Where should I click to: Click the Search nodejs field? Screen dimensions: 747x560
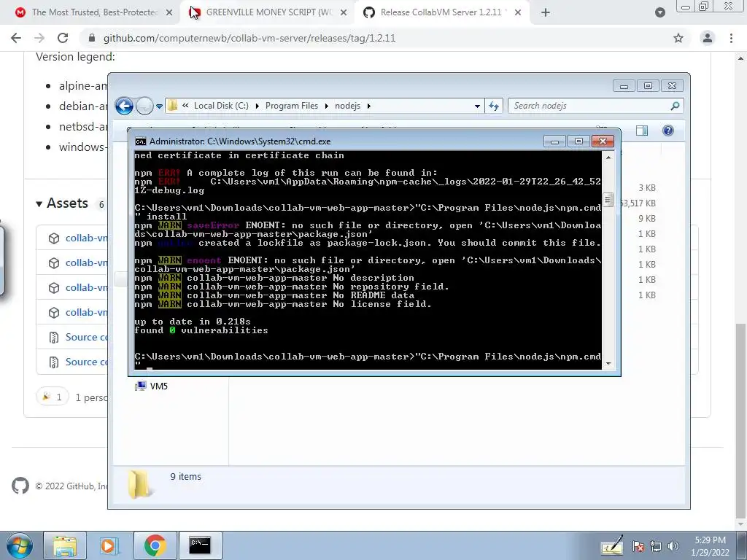(x=595, y=106)
